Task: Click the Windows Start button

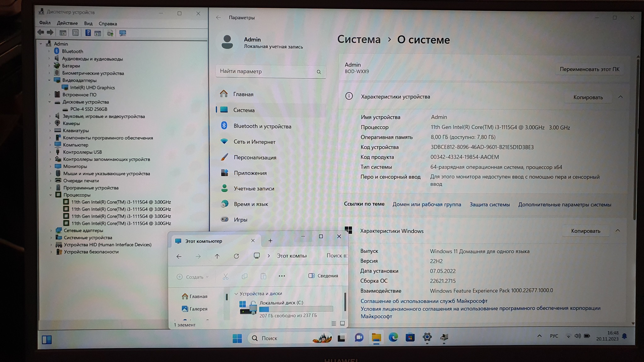Action: (237, 338)
